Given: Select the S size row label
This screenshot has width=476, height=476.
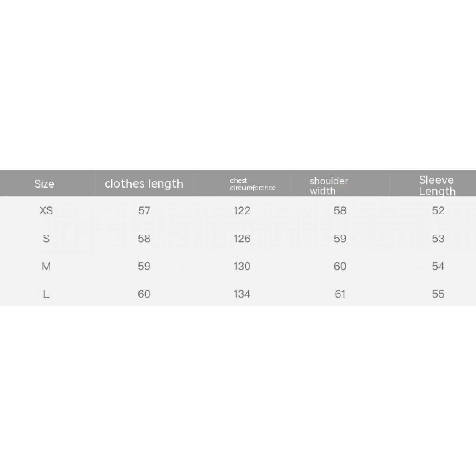Looking at the screenshot, I should click(x=46, y=238).
